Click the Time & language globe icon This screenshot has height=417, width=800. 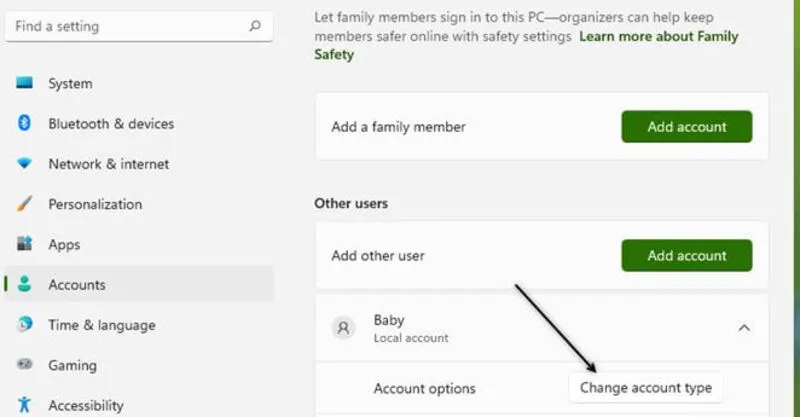pos(25,325)
